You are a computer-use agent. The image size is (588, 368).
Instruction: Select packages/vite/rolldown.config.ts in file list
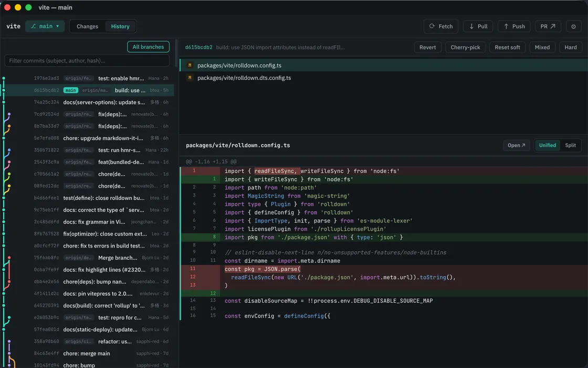[x=384, y=65]
